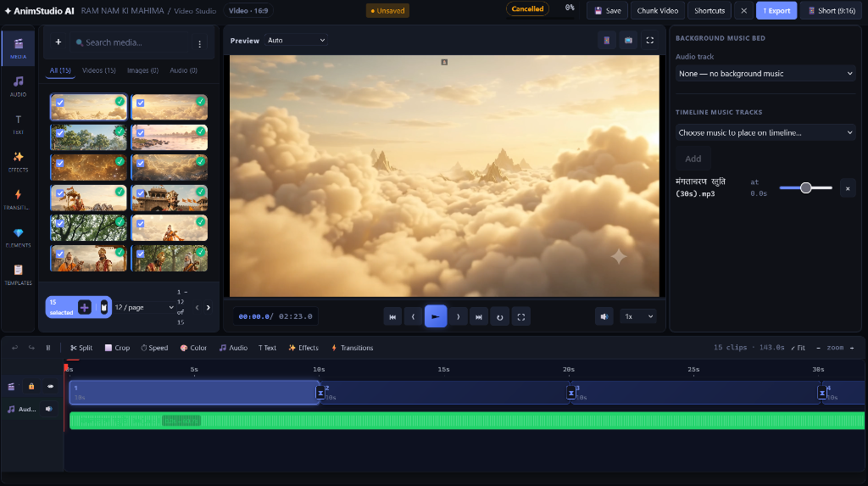
Task: Go to previous media page
Action: 197,308
